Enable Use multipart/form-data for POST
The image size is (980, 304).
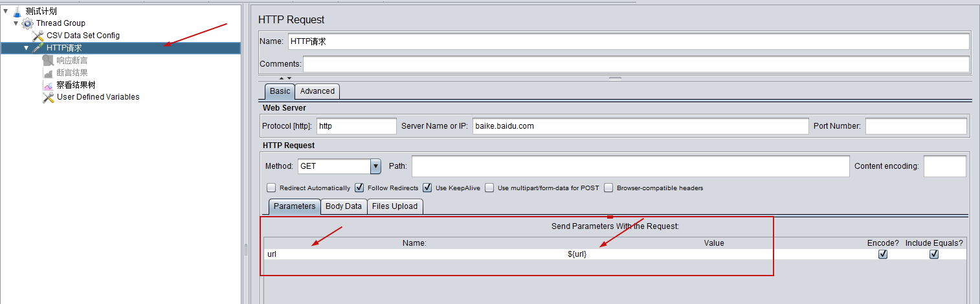click(489, 188)
